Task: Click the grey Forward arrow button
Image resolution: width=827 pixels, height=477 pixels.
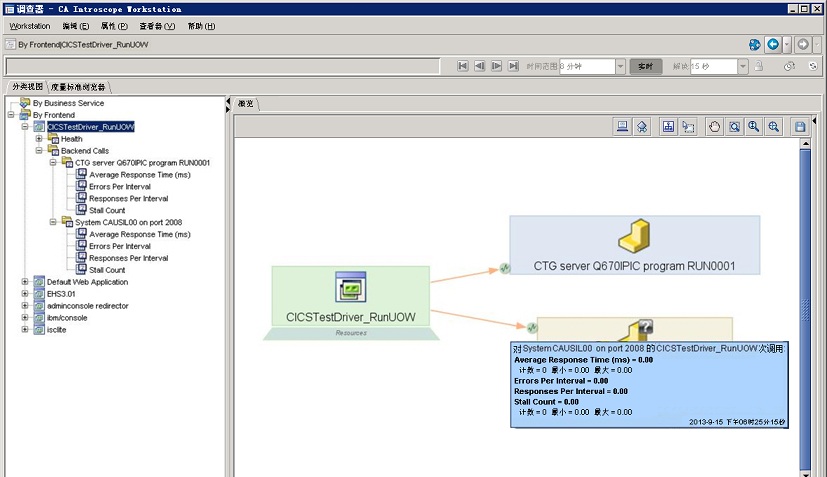Action: (803, 44)
